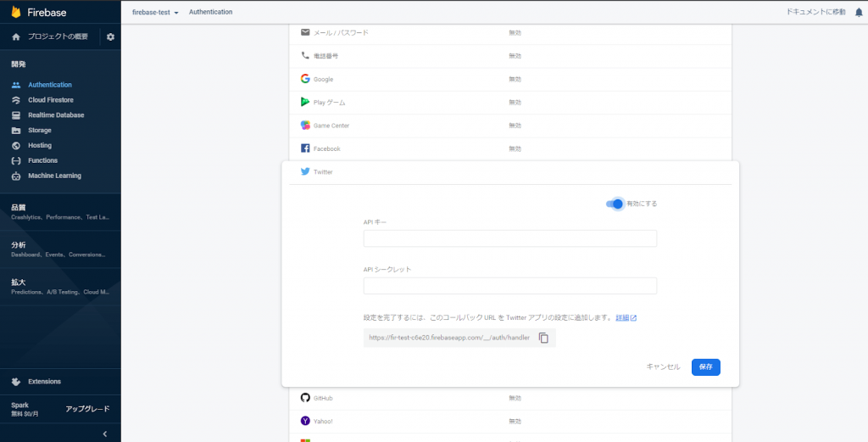Click the キャンセル cancel button
Screen dimensions: 868x442
(663, 366)
